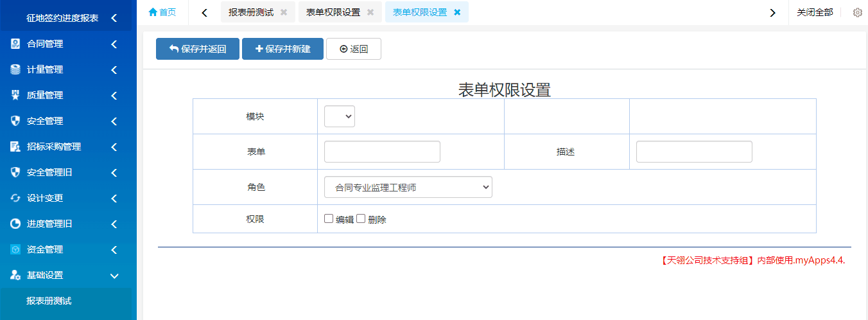This screenshot has width=868, height=320.
Task: Click the 描述 input field
Action: point(693,152)
